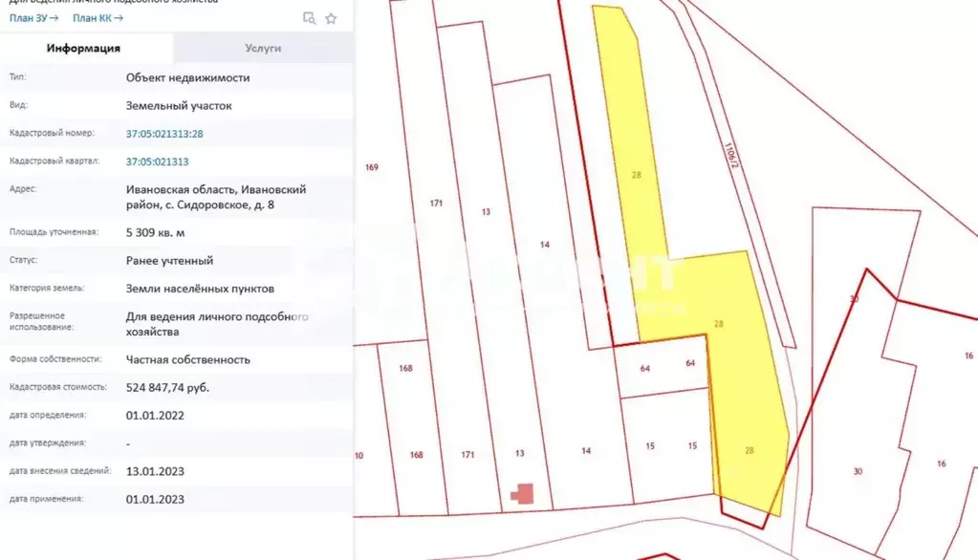The height and width of the screenshot is (560, 978).
Task: Select date 01.01.2022
Action: [155, 416]
